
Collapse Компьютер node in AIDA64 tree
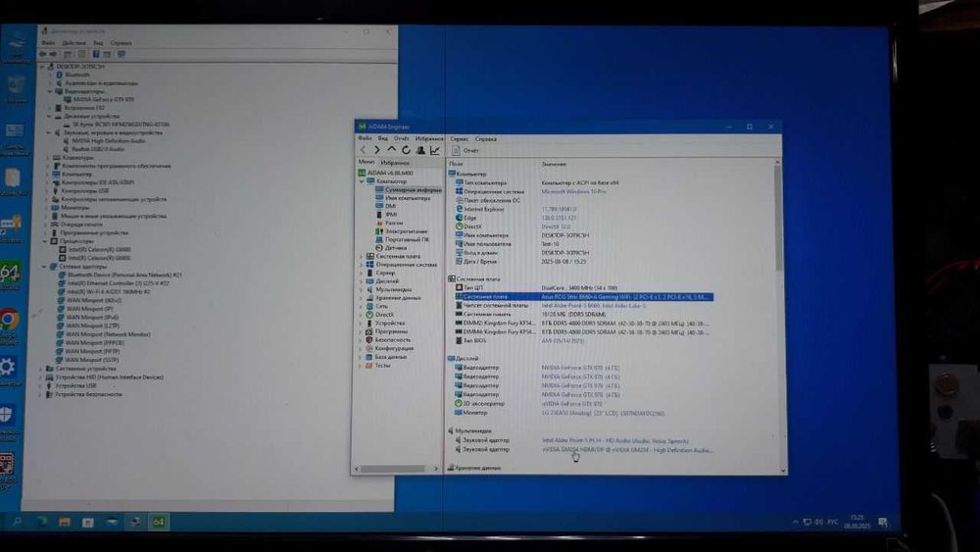362,181
